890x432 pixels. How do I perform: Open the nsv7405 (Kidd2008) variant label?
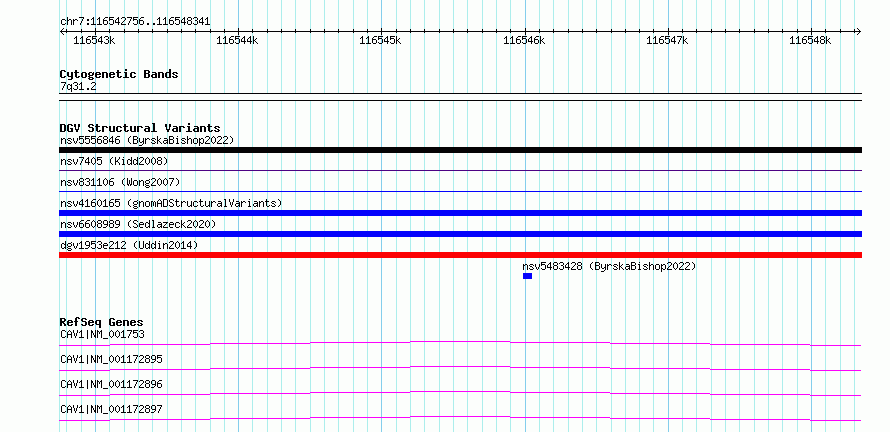[x=114, y=161]
